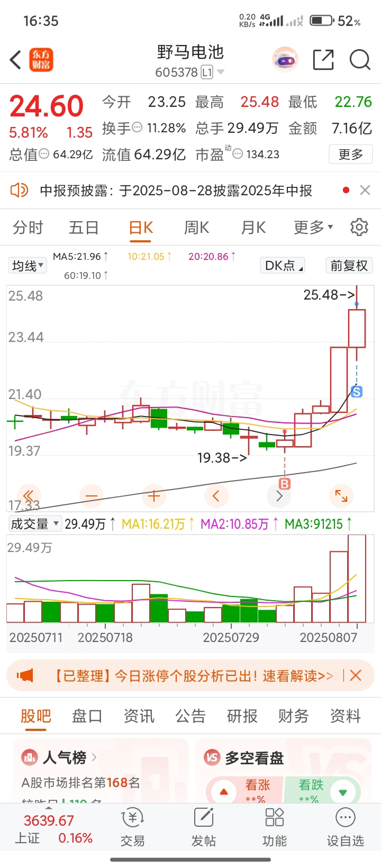Open the DK点 selector
Image resolution: width=381 pixels, height=868 pixels.
click(x=284, y=265)
